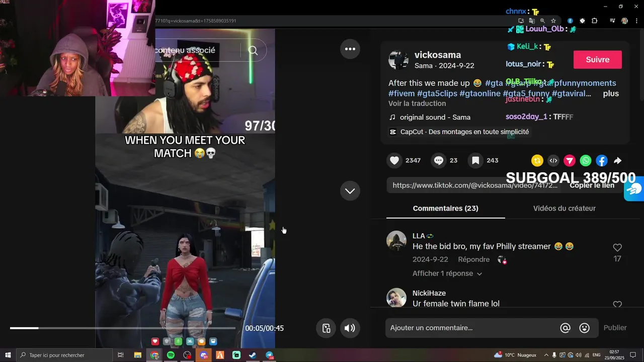Open the media control playlist icon

[x=612, y=21]
